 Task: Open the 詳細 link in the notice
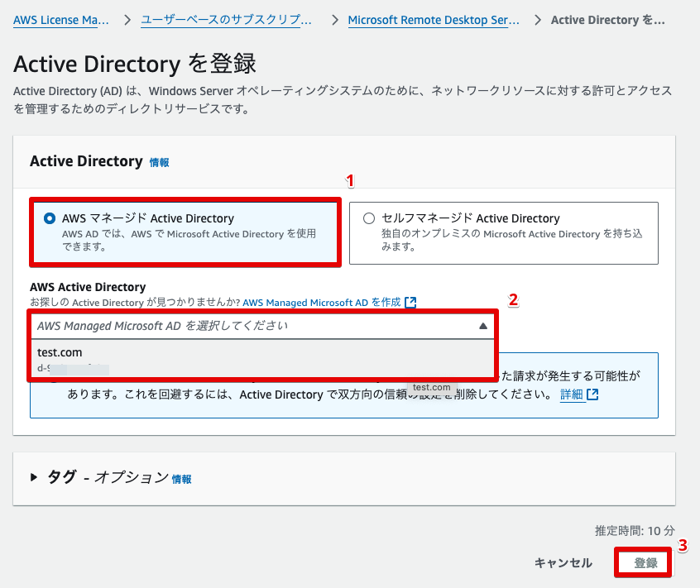572,394
